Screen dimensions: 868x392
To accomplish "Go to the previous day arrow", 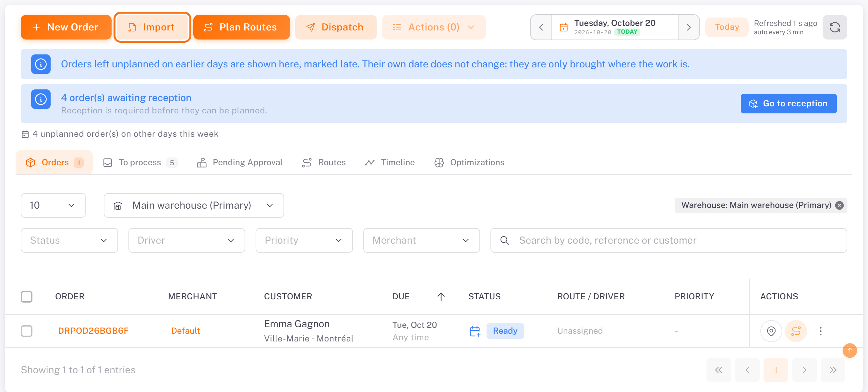I will coord(541,27).
